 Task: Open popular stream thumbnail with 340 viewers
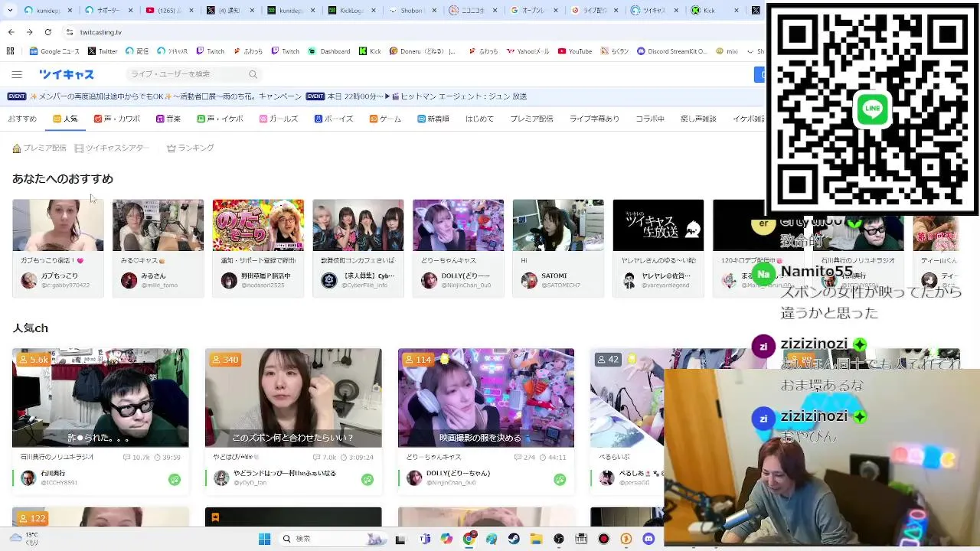(293, 398)
